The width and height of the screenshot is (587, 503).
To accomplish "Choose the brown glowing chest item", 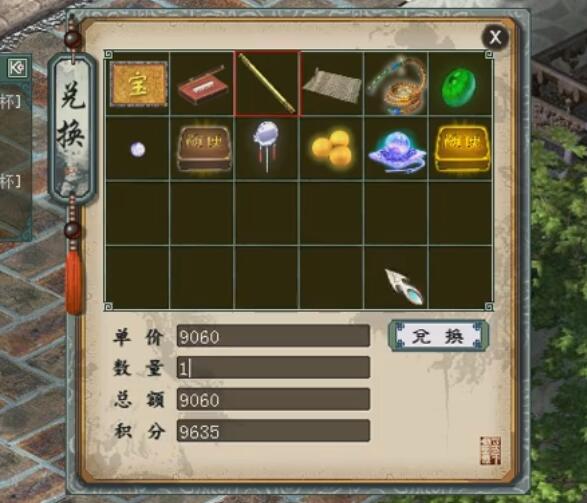I will point(204,149).
